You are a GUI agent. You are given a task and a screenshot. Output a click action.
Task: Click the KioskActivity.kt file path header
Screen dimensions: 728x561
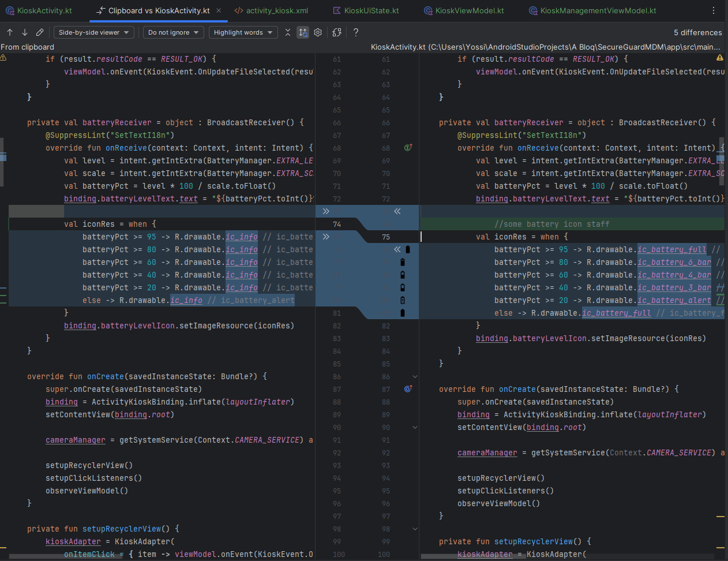pos(546,47)
